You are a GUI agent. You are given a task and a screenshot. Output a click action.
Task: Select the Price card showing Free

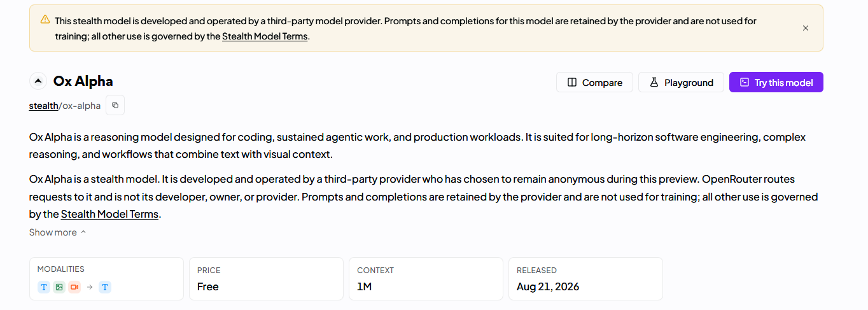point(263,279)
